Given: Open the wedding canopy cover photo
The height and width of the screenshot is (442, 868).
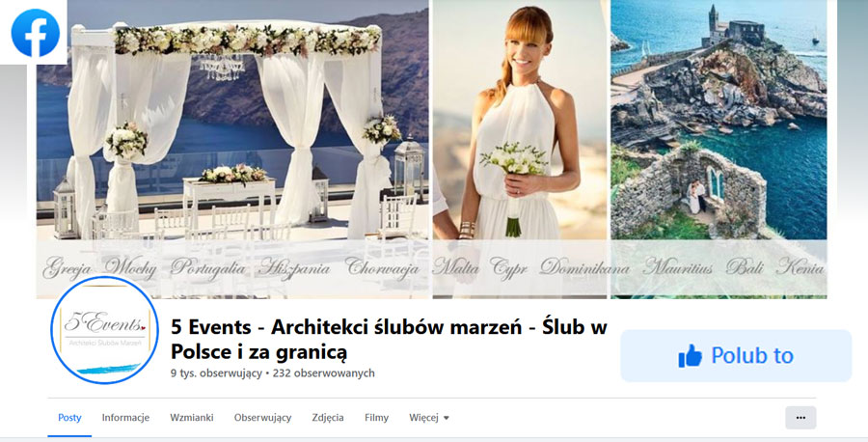Looking at the screenshot, I should (x=232, y=149).
